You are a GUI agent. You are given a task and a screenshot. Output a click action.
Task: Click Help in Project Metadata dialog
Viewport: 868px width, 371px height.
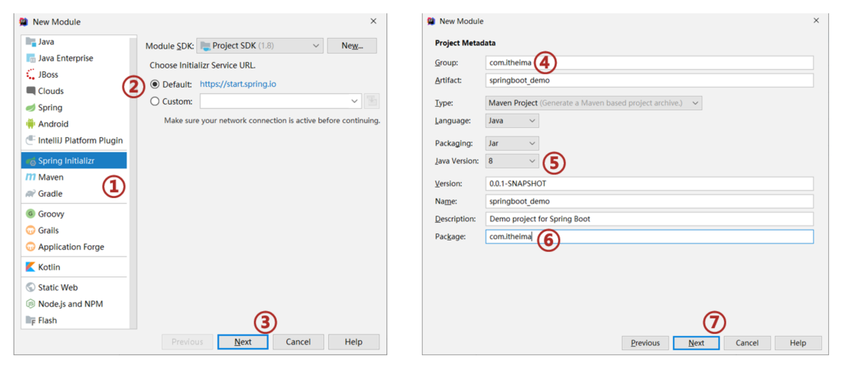point(798,343)
